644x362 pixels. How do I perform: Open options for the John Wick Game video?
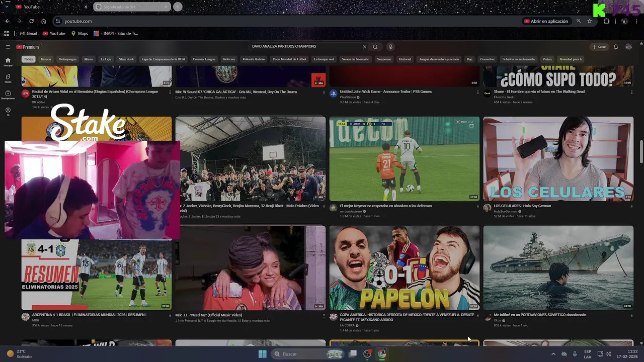[477, 93]
